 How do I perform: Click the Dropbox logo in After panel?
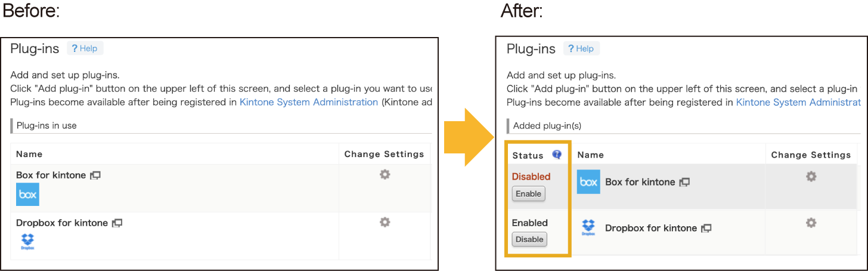(x=588, y=227)
